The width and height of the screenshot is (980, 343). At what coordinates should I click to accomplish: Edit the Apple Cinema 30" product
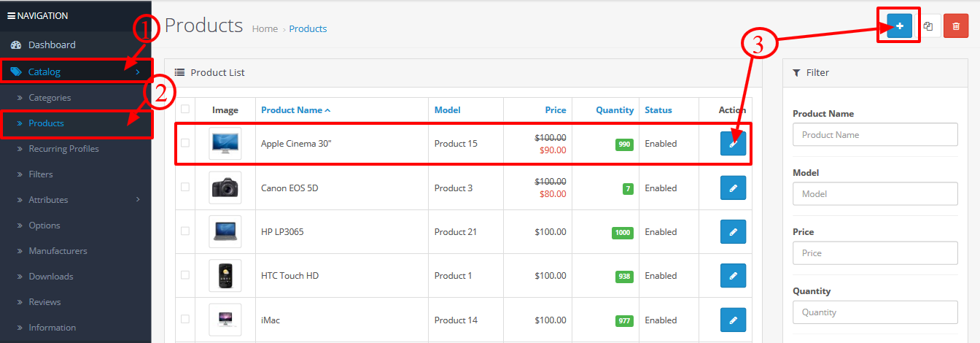[734, 144]
